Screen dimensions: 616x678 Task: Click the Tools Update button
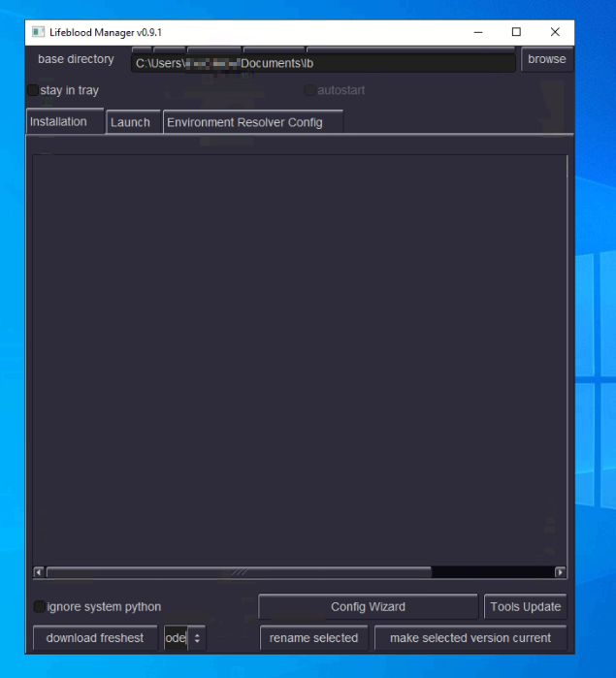pos(525,607)
